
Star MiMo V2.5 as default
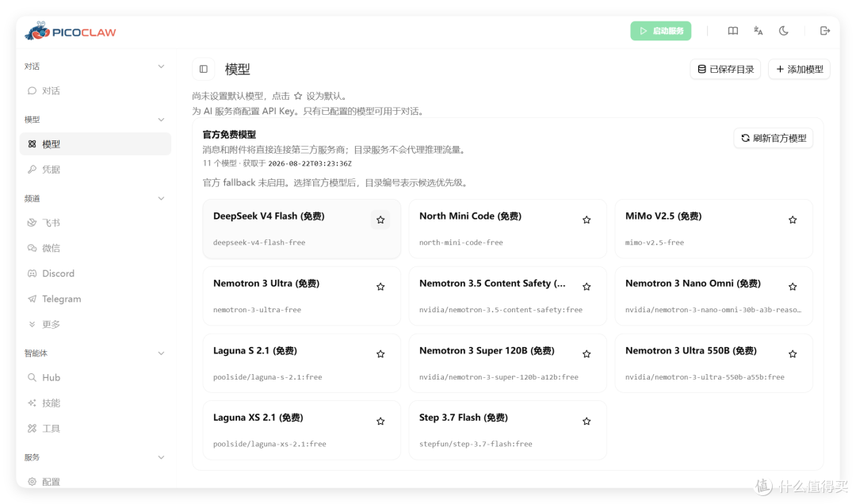pos(793,220)
